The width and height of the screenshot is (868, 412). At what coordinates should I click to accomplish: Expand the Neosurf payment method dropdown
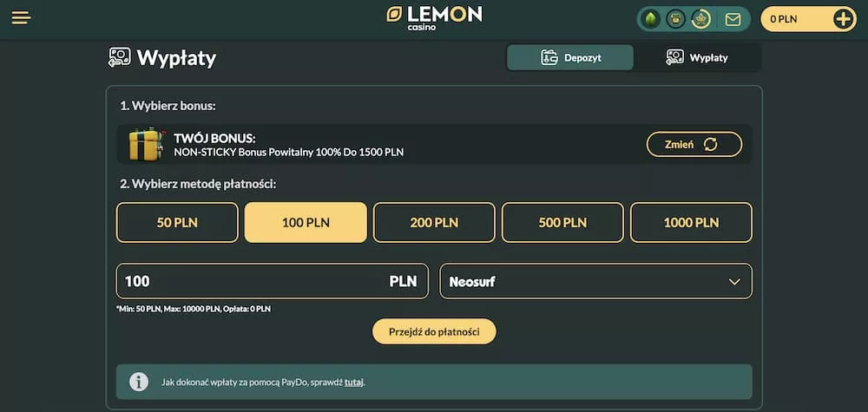pyautogui.click(x=595, y=281)
